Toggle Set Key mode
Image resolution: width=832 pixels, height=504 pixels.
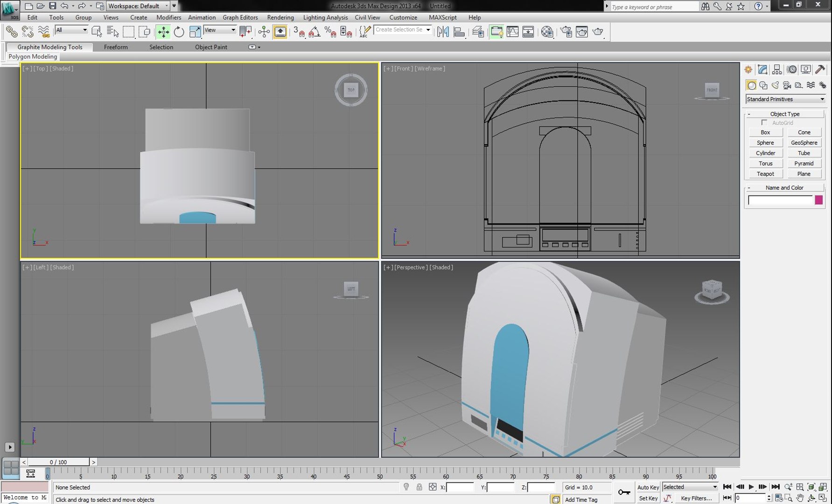[x=648, y=498]
